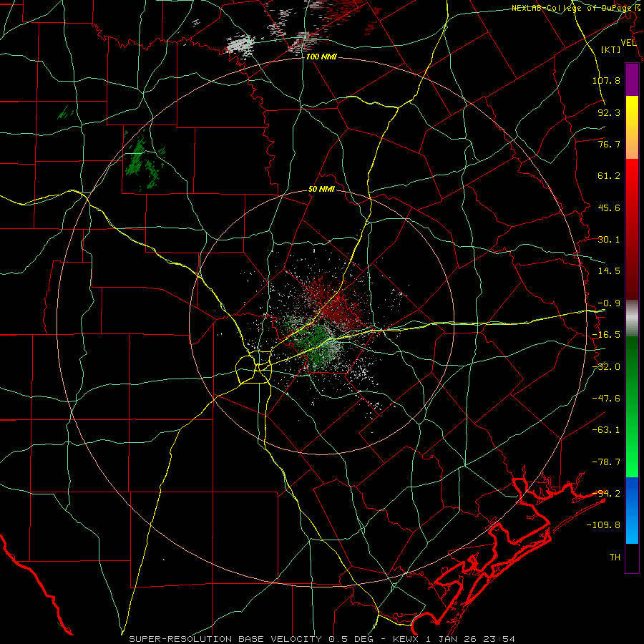The width and height of the screenshot is (644, 644).
Task: Click the 50 NMI range ring label
Action: point(321,190)
